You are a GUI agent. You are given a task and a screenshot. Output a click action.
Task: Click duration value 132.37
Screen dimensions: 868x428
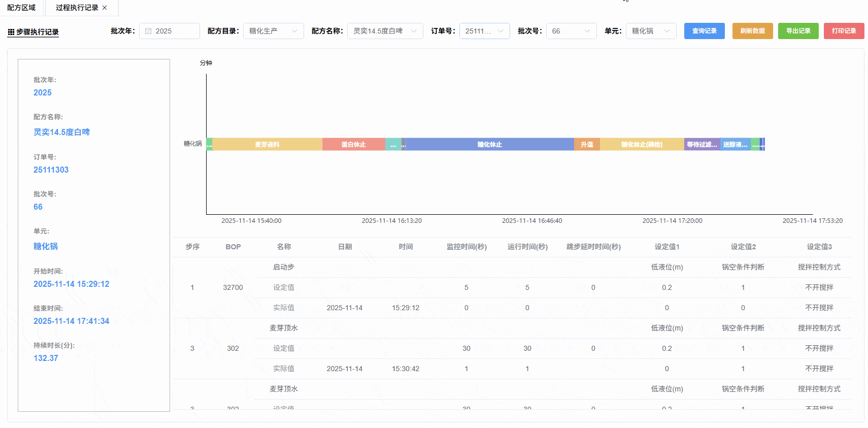(x=46, y=358)
